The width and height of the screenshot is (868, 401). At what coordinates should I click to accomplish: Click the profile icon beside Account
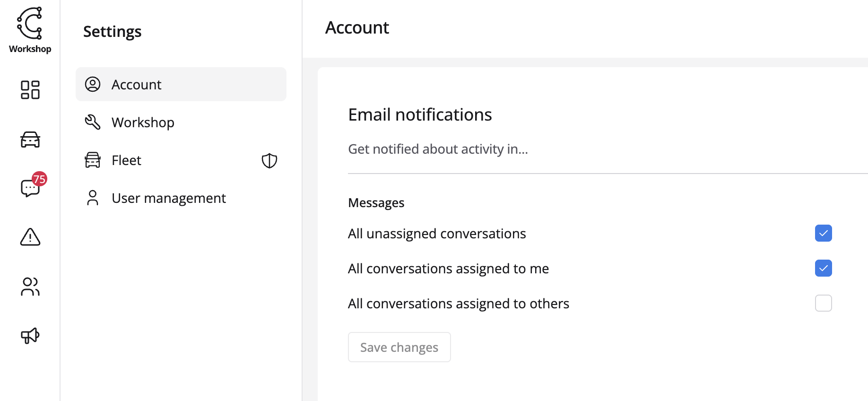click(x=93, y=84)
